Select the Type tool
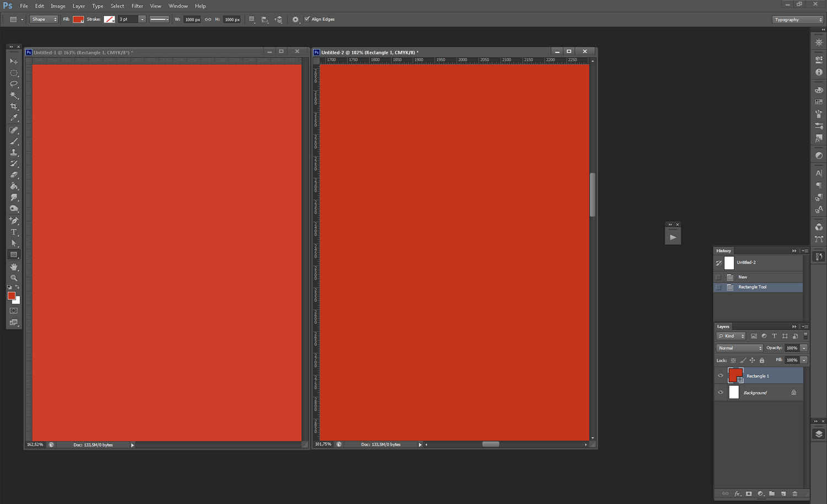This screenshot has width=827, height=504. click(x=14, y=232)
